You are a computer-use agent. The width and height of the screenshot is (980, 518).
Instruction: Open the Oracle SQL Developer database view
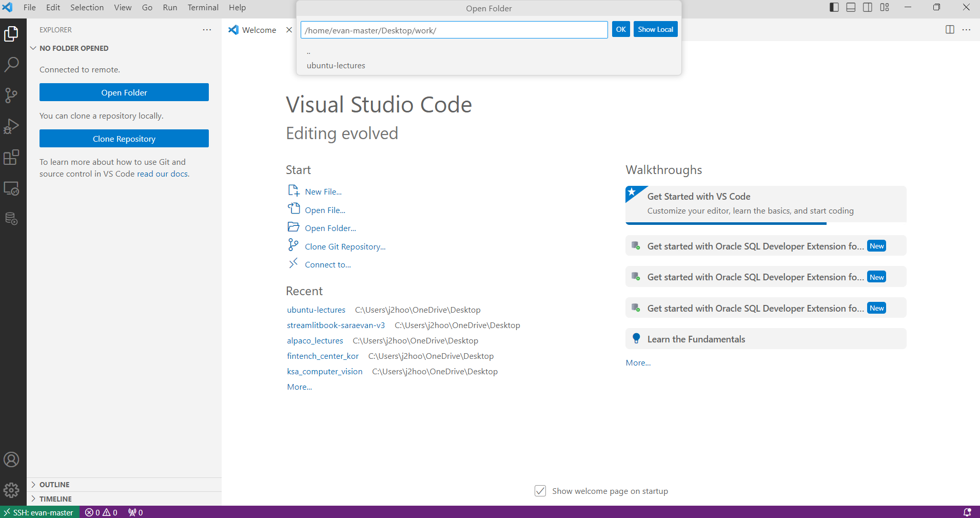(11, 219)
